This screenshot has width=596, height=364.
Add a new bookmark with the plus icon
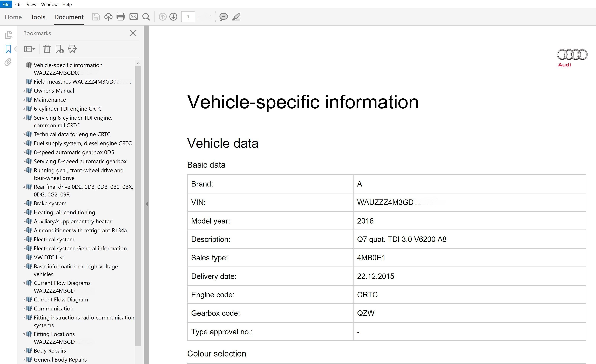(x=59, y=49)
